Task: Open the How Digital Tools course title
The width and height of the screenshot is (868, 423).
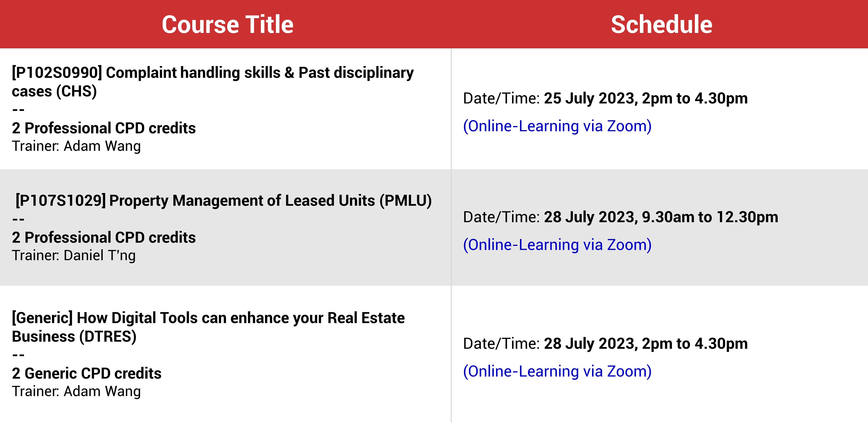Action: click(208, 327)
